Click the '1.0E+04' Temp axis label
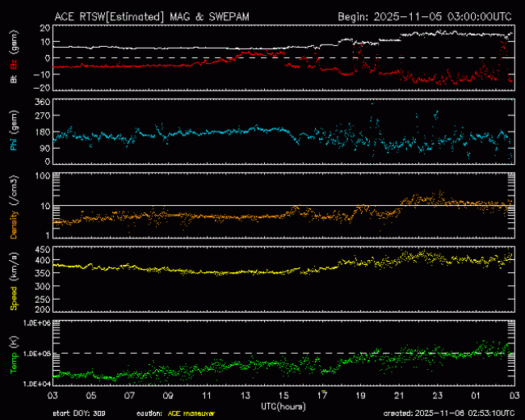The image size is (525, 420). pyautogui.click(x=37, y=384)
